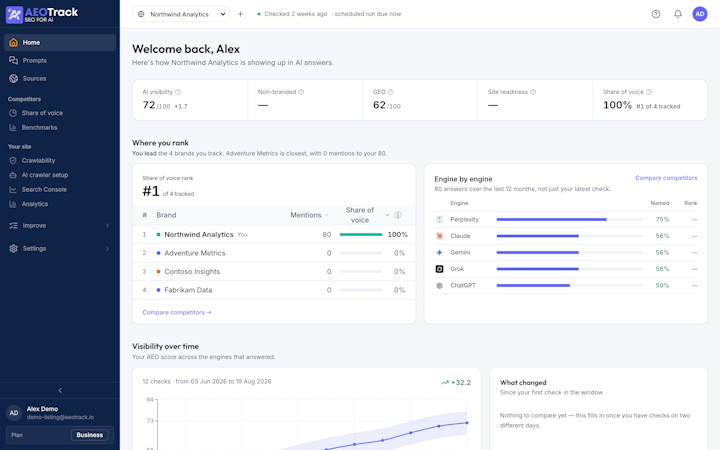The width and height of the screenshot is (720, 450).
Task: Expand the Improve sidebar section
Action: 60,225
